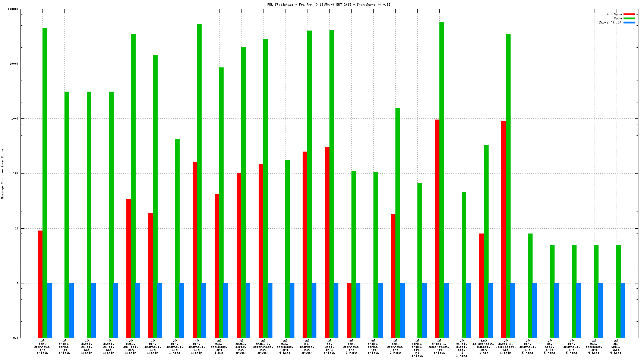Select the green bar for 7@ dnsbl.sorbs.net origin

[243, 192]
